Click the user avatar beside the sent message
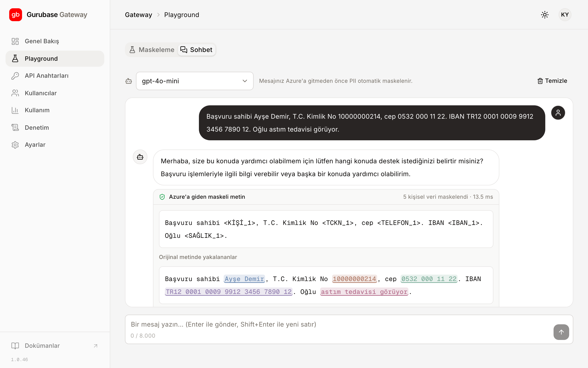Image resolution: width=588 pixels, height=368 pixels. click(x=558, y=113)
